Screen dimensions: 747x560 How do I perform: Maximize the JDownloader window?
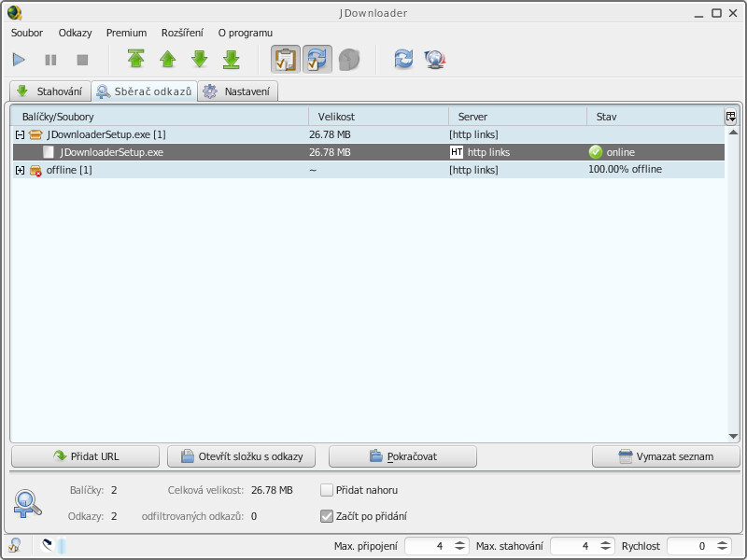coord(716,13)
